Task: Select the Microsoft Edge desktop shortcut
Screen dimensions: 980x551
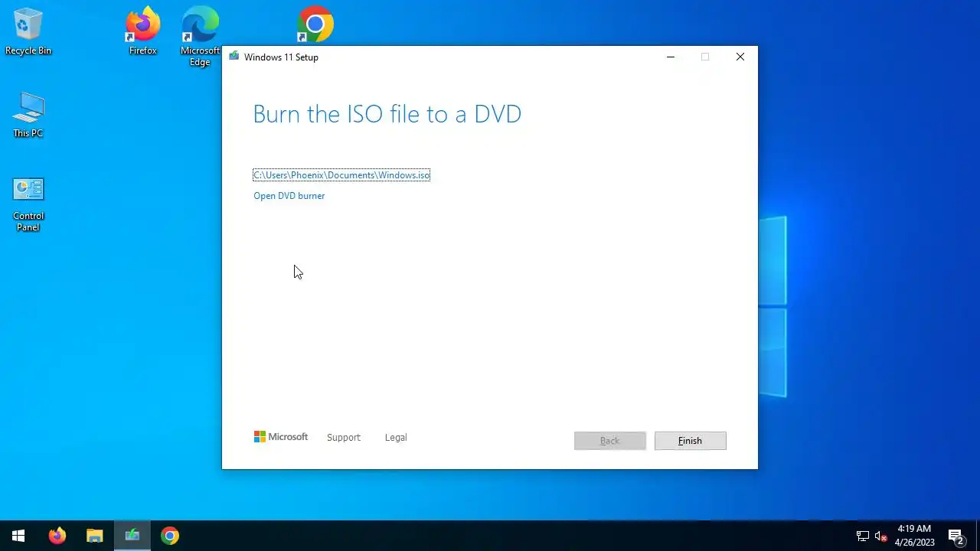Action: 200,37
